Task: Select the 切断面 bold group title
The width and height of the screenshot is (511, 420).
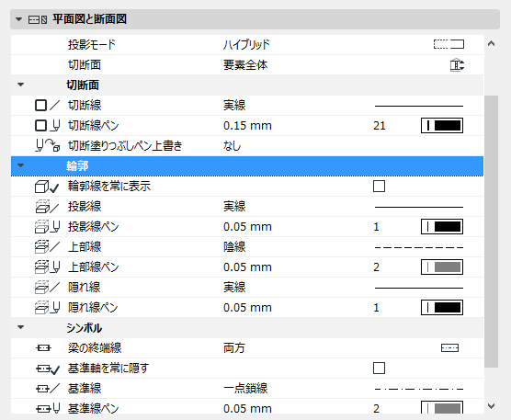Action: (83, 85)
